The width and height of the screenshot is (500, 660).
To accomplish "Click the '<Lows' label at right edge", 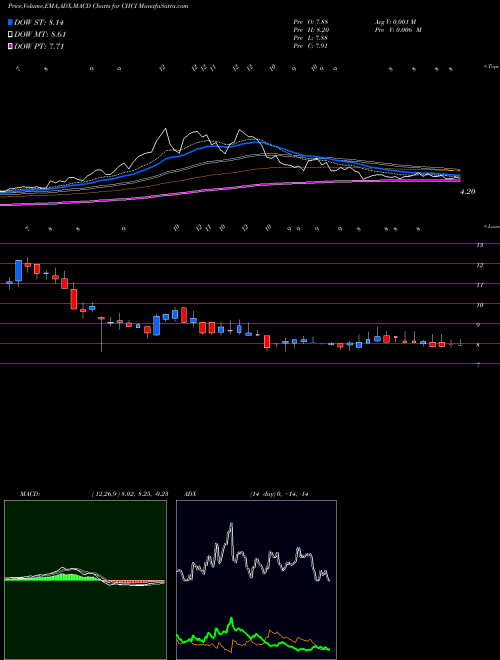I will 492,227.
